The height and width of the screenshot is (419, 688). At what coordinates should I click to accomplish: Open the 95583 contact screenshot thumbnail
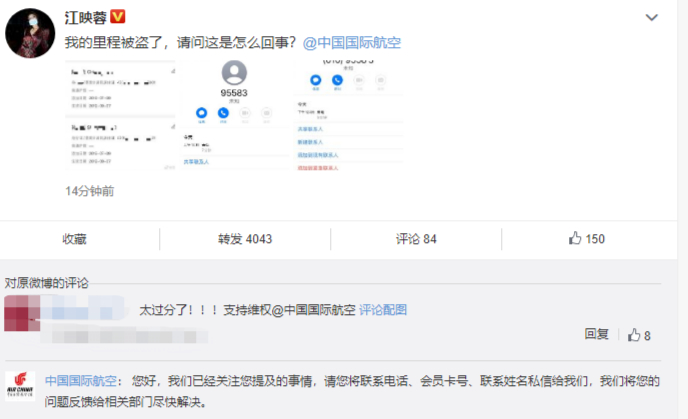click(x=234, y=115)
